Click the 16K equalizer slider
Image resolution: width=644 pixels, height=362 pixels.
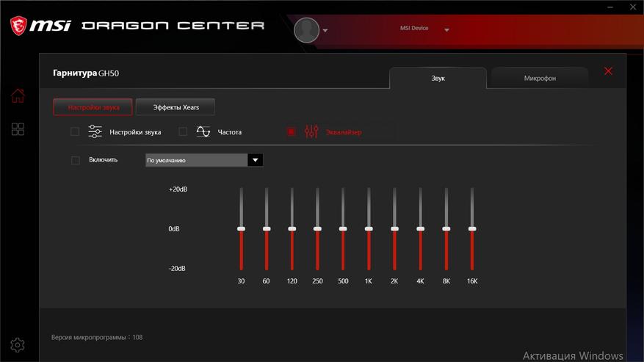(x=472, y=229)
